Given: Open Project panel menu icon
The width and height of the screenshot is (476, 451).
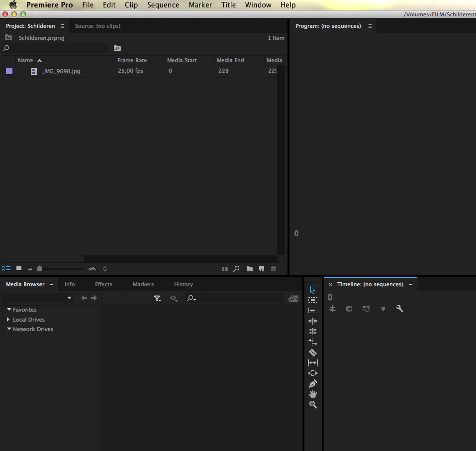Looking at the screenshot, I should [62, 26].
